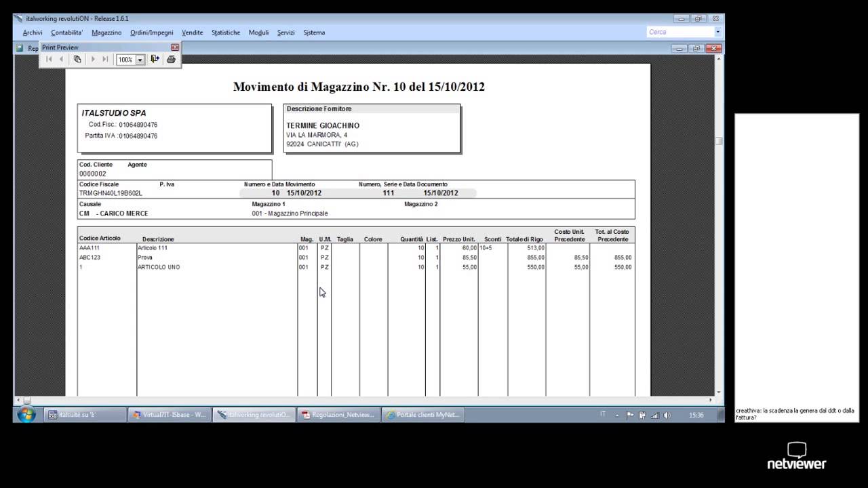Click 'CM - CARICO MERCE' causale text
Screen dimensions: 868x488
click(114, 213)
